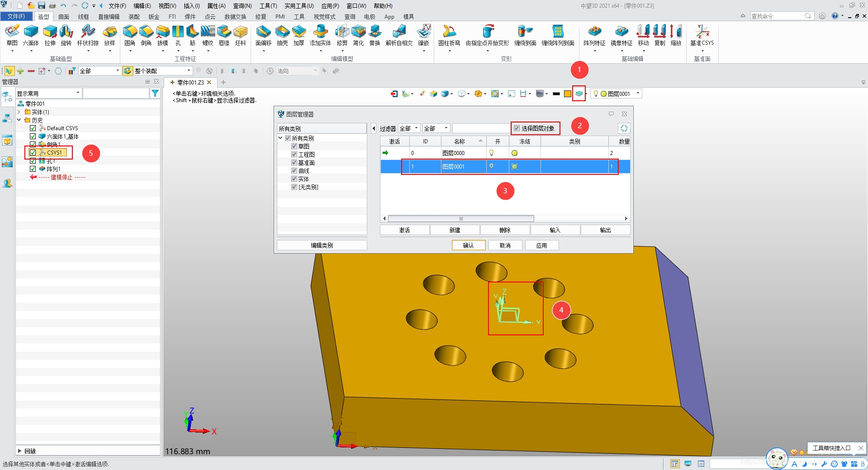Viewport: 868px width, 470px height.
Task: Select the 草图 sketch tool
Action: pos(12,35)
